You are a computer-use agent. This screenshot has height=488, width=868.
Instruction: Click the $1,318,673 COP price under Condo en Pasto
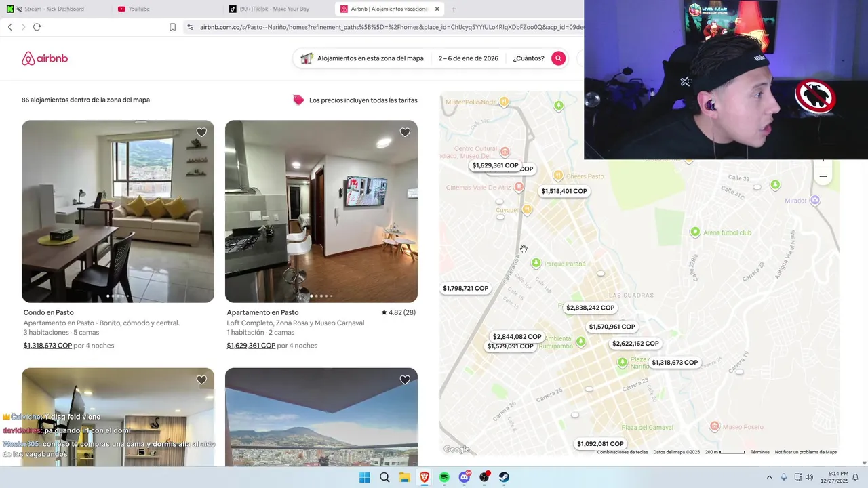click(47, 346)
